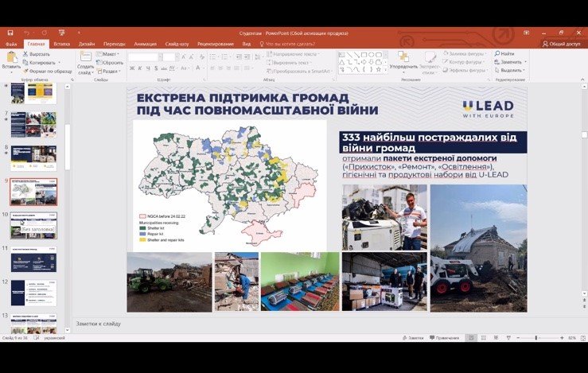Open the Insert (Вставка) ribbon tab
This screenshot has height=373, width=588.
(x=61, y=44)
